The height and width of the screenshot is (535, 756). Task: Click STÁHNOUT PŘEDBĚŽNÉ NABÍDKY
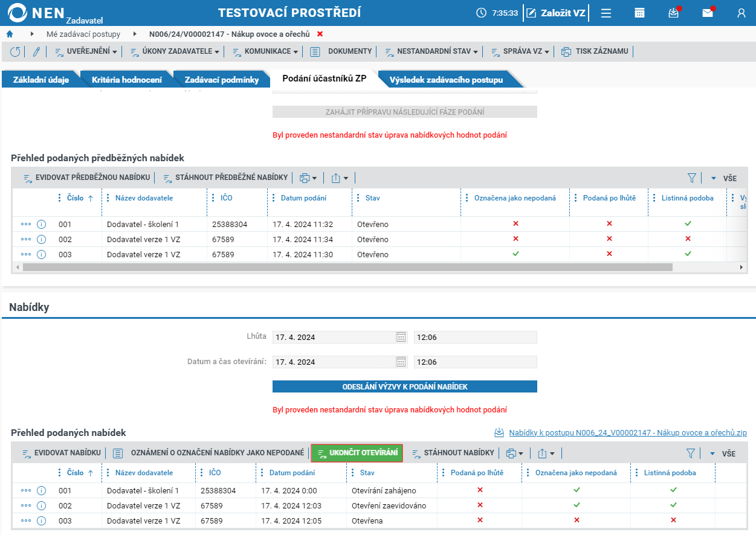click(x=225, y=178)
